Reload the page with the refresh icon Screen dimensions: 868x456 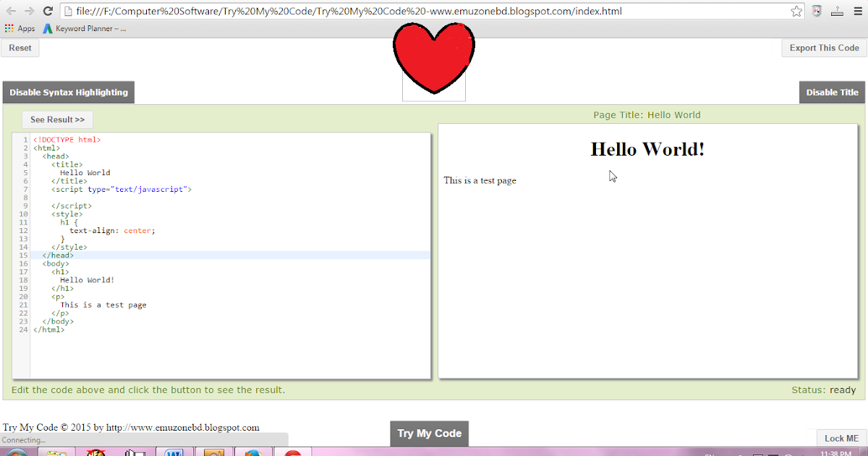(48, 12)
